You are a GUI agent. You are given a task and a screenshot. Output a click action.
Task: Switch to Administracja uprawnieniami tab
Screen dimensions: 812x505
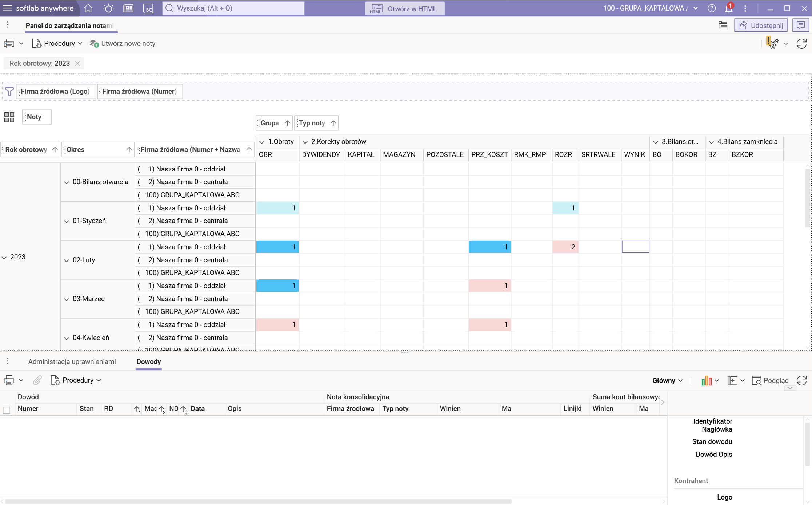[x=72, y=362]
